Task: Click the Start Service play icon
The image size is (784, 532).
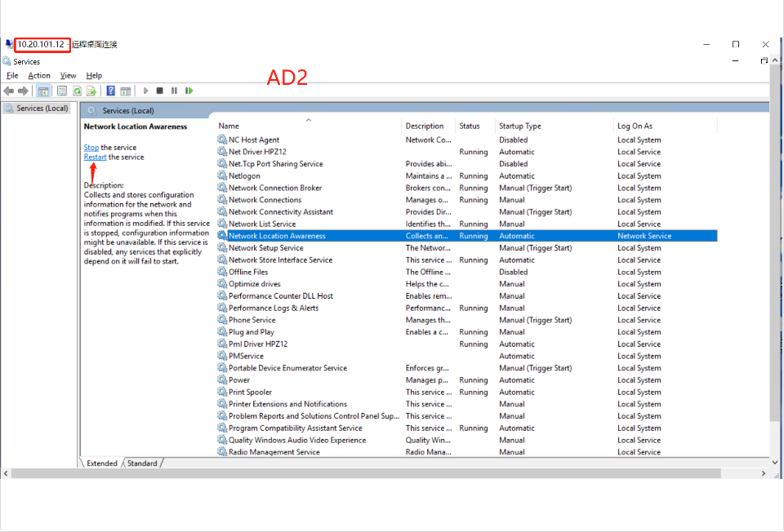Action: point(145,91)
